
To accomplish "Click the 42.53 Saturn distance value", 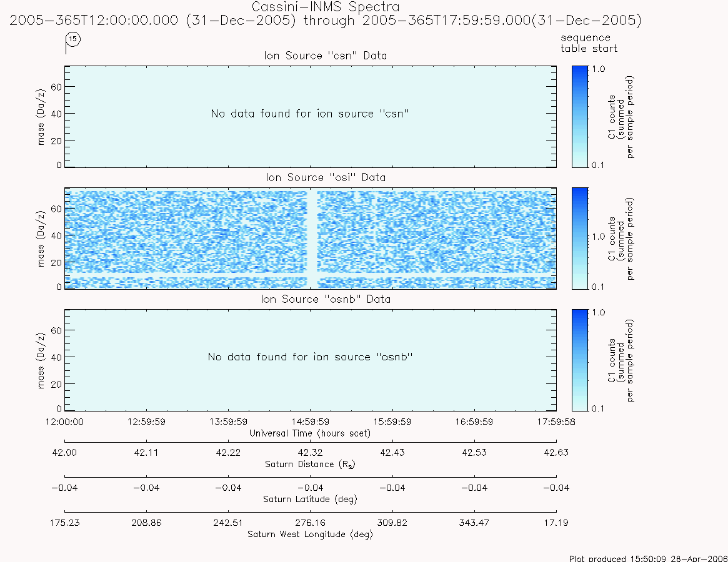I will [x=474, y=453].
